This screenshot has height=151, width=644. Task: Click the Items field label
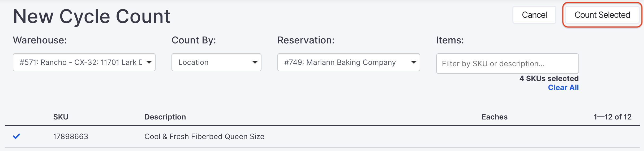click(450, 40)
